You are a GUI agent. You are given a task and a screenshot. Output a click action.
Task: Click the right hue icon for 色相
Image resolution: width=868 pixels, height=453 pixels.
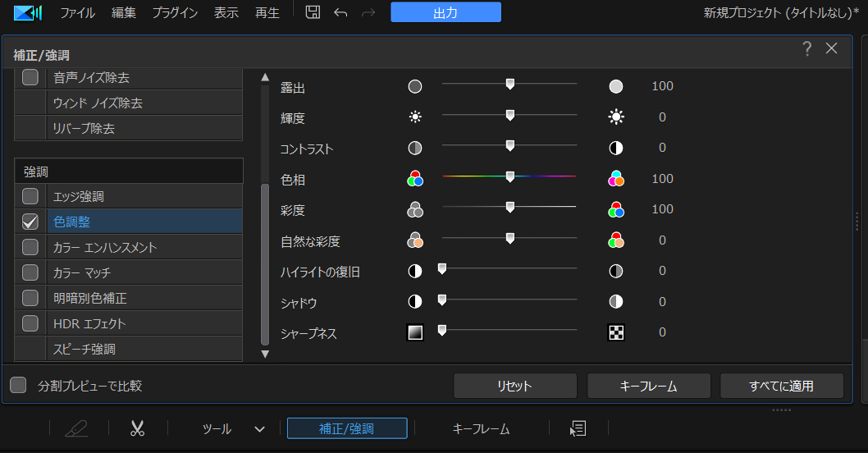click(615, 178)
